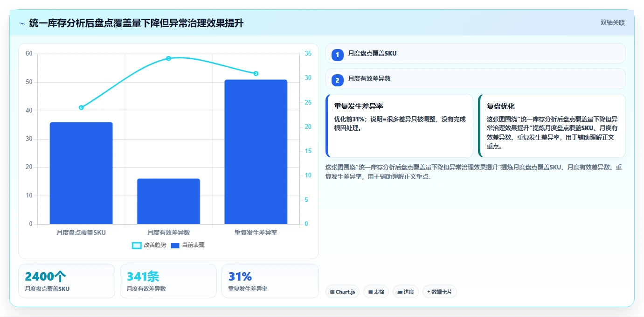Screen dimensions: 644x317
Task: Click the cyan 改善趋势 legend swatch
Action: point(137,245)
